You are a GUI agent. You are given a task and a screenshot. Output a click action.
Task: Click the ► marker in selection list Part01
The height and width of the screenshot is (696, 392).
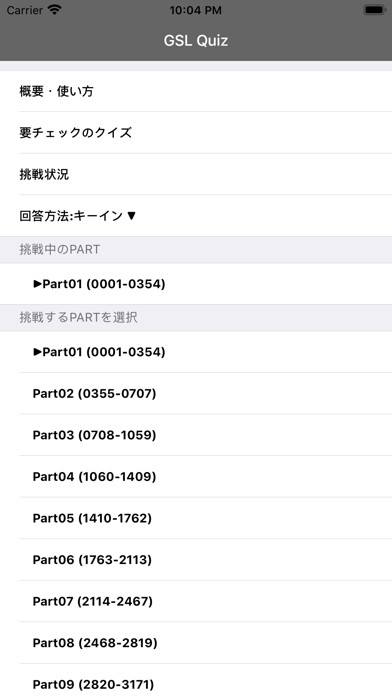[x=37, y=352]
